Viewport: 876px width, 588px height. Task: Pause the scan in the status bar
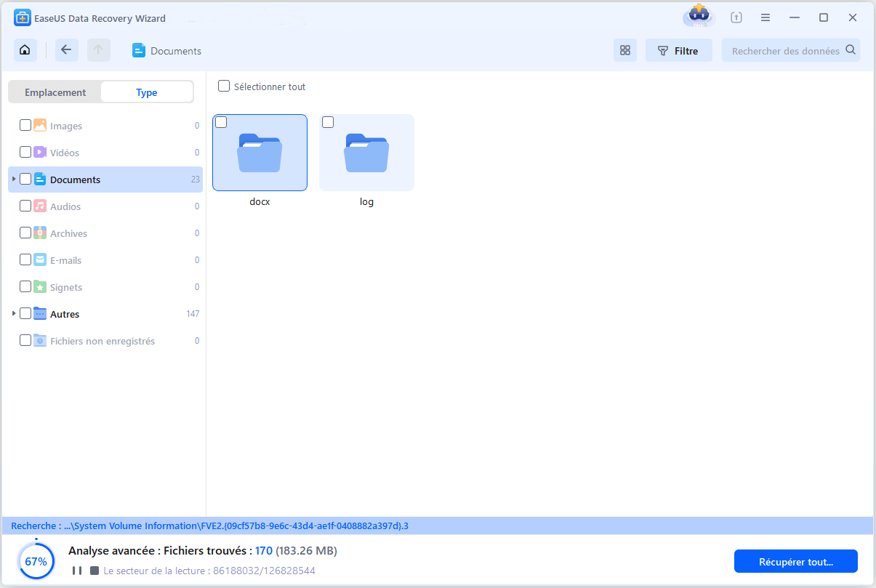(x=77, y=571)
